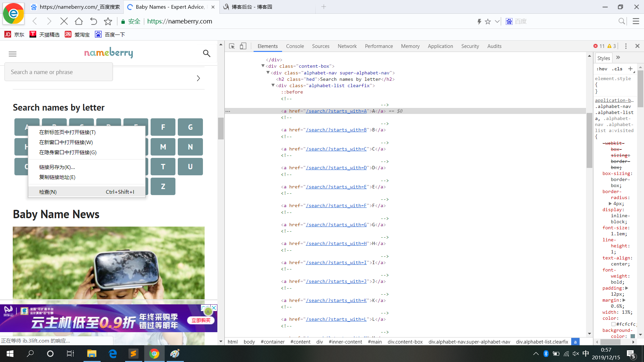Choose 检查(N) from context menu
Viewport: 644px width, 362px height.
click(x=87, y=192)
